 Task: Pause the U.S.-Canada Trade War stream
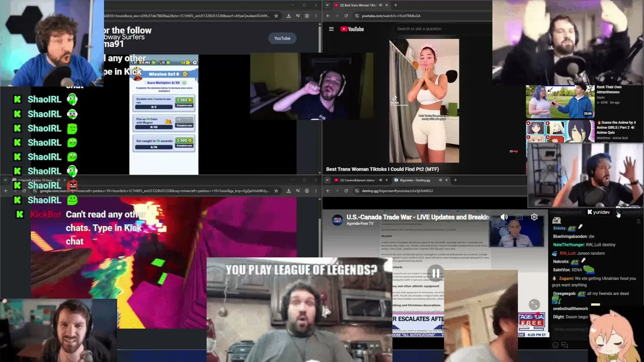(x=436, y=274)
